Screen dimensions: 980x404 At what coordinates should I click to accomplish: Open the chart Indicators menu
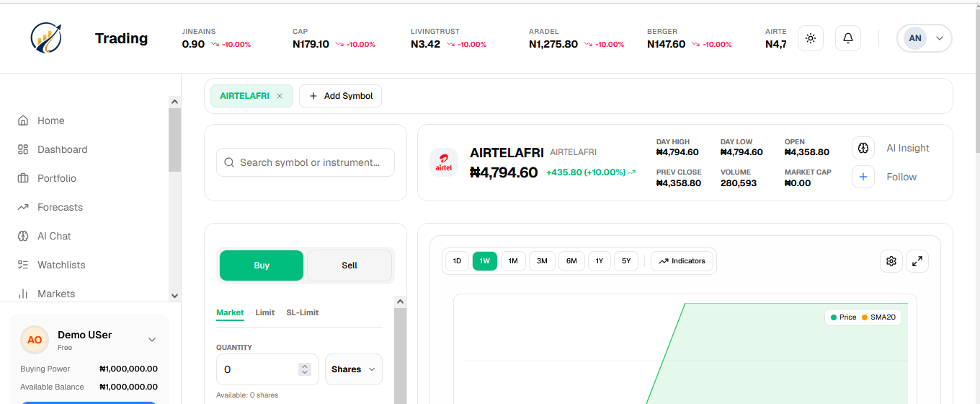click(682, 261)
